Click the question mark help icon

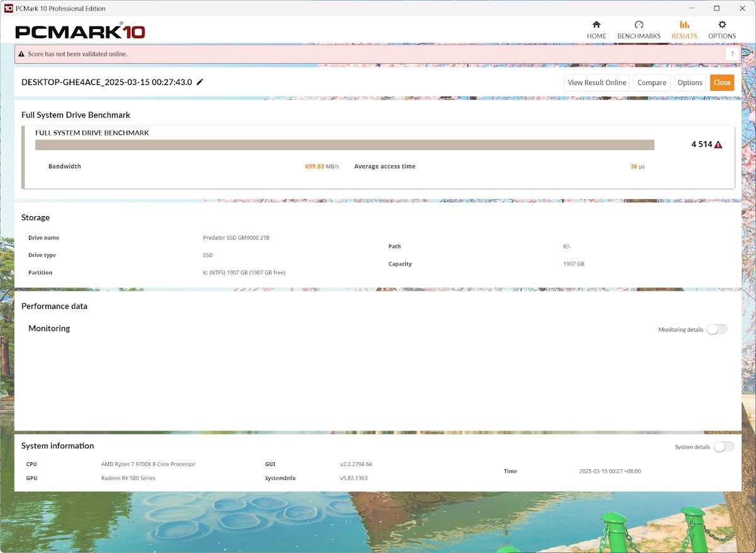pos(733,54)
